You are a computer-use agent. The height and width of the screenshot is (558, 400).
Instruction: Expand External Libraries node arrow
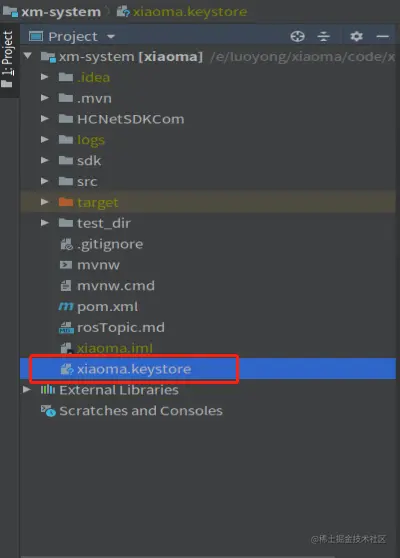(27, 389)
